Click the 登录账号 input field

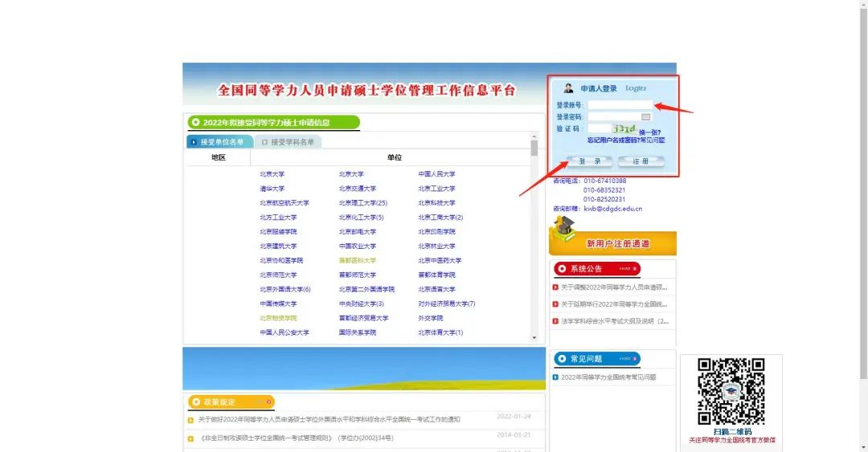point(620,105)
